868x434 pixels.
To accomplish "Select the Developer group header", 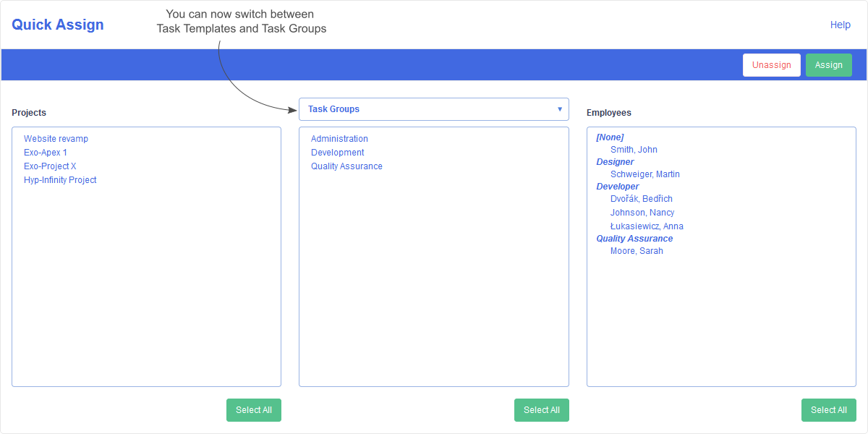I will point(618,187).
